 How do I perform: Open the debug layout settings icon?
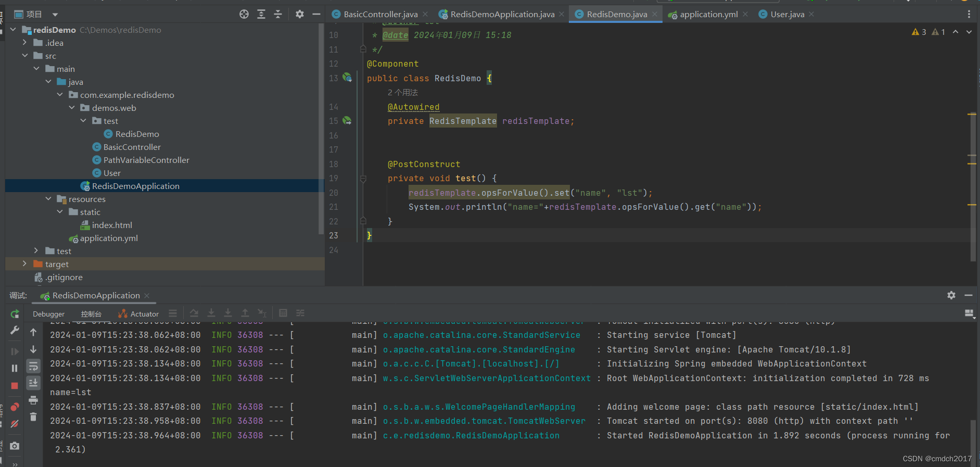pyautogui.click(x=969, y=313)
